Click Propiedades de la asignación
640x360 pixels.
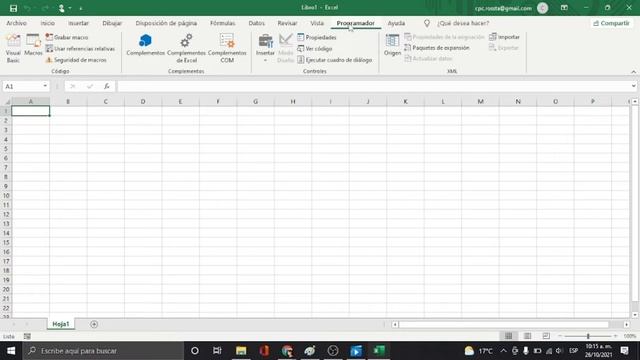point(444,37)
